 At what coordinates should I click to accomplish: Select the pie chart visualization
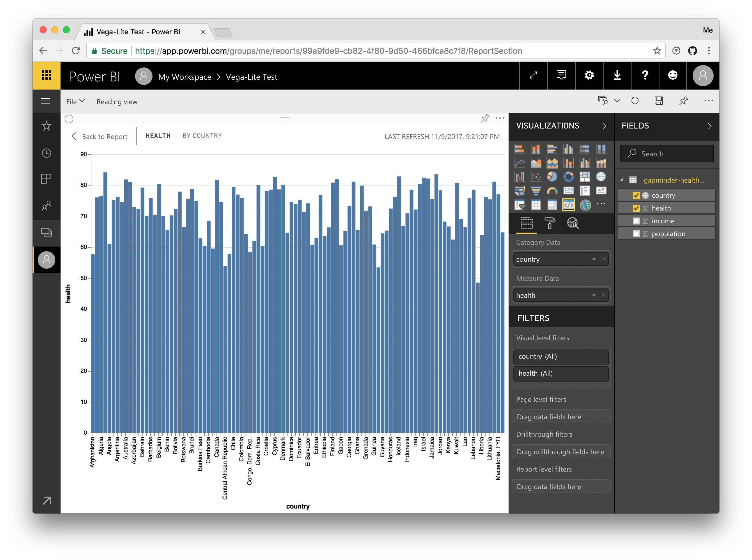(x=552, y=176)
